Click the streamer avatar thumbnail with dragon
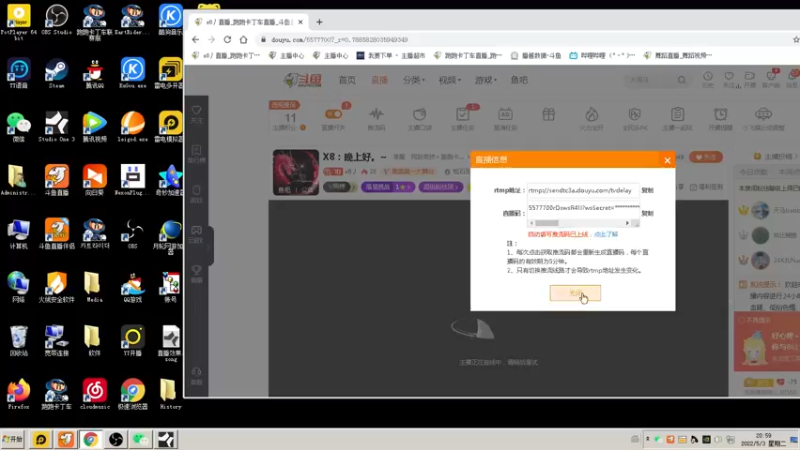This screenshot has width=800, height=450. [x=296, y=172]
